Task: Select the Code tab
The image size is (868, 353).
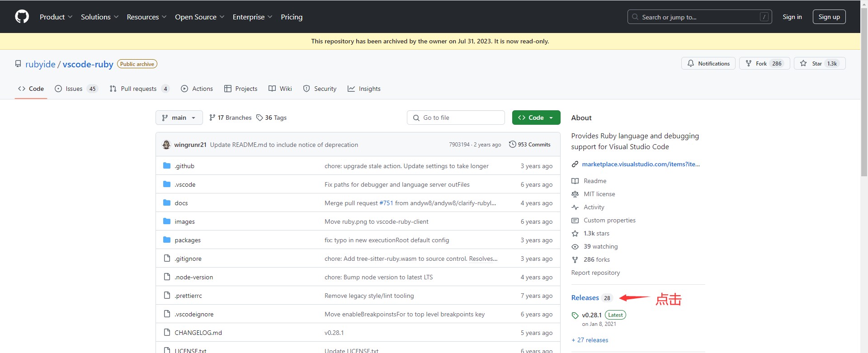Action: 31,89
